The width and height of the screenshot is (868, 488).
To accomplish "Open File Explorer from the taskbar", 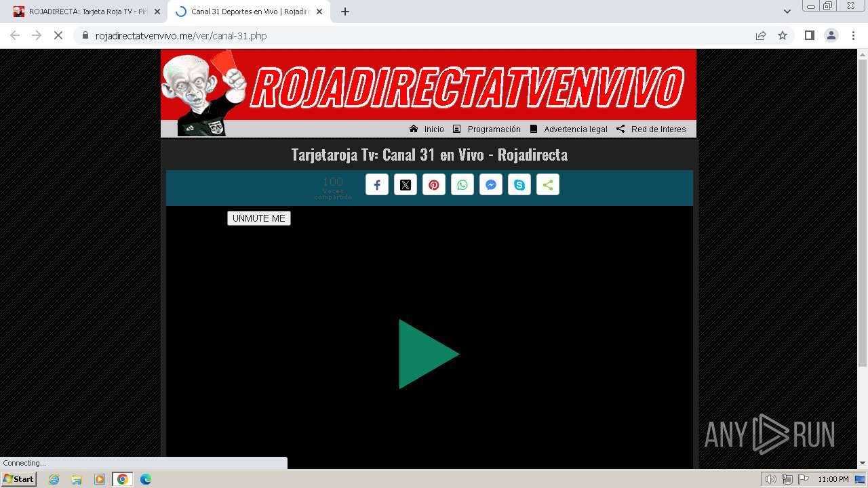I will 77,479.
